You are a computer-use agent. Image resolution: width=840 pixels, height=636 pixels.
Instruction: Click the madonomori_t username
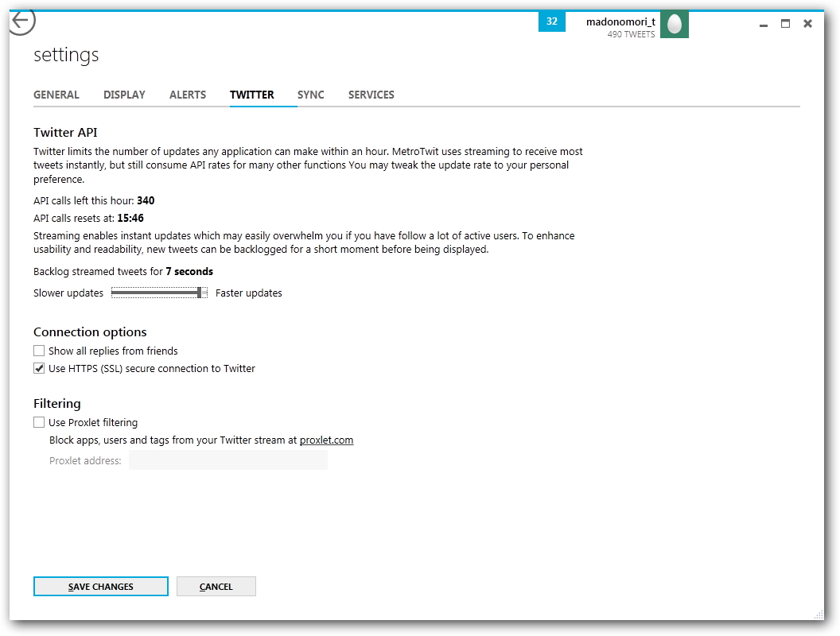coord(620,22)
